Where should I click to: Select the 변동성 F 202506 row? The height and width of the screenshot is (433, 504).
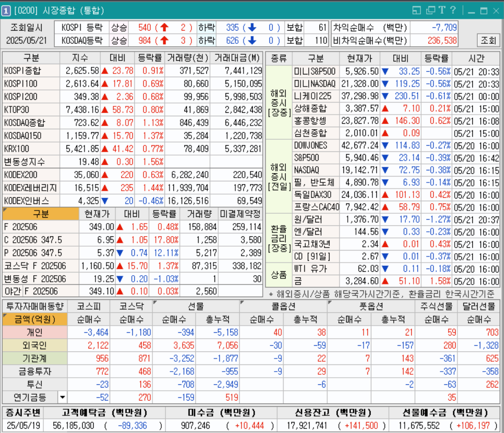pos(132,279)
